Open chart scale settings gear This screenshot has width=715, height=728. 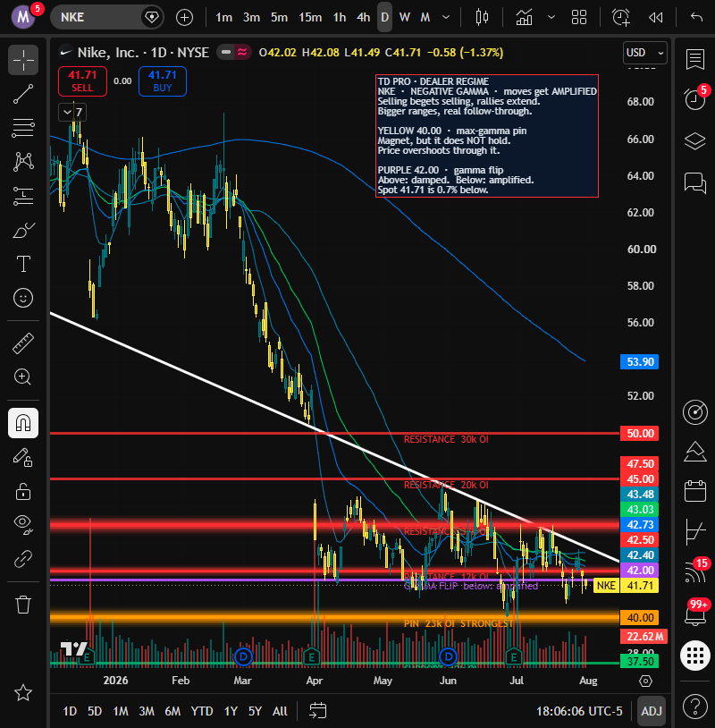[x=645, y=681]
